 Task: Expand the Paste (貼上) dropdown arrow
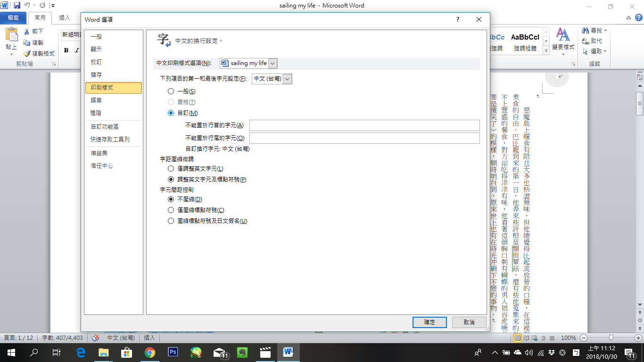[11, 54]
